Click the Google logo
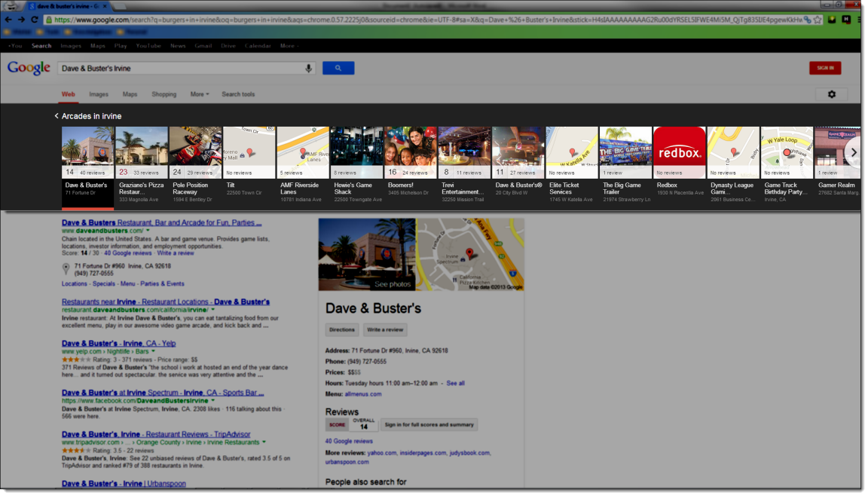The width and height of the screenshot is (868, 496). 29,68
